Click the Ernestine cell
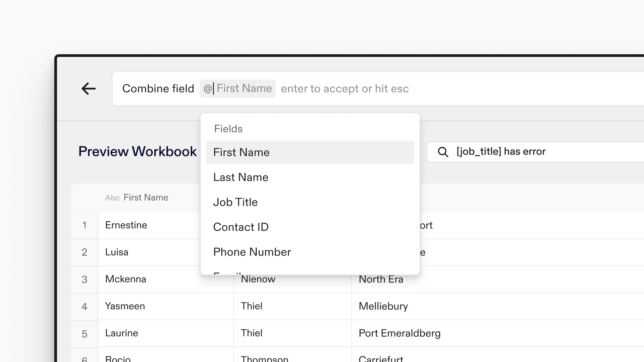Screen dimensions: 644x362 pyautogui.click(x=126, y=225)
